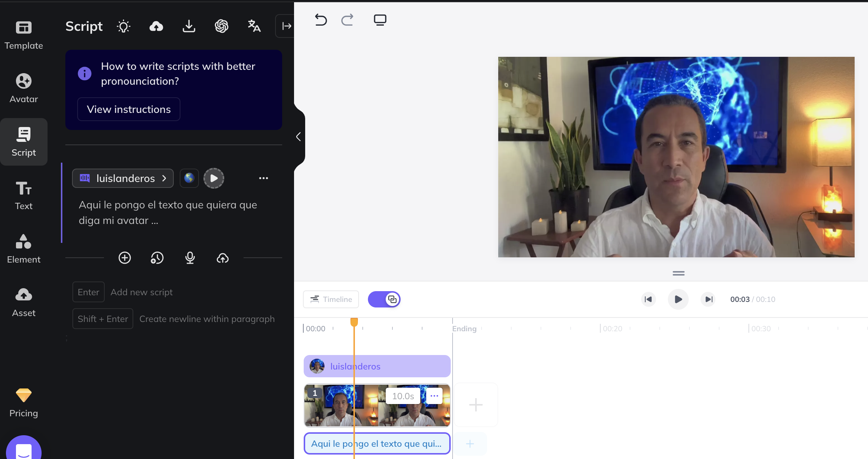Open the translate script icon
The height and width of the screenshot is (459, 868).
tap(254, 26)
